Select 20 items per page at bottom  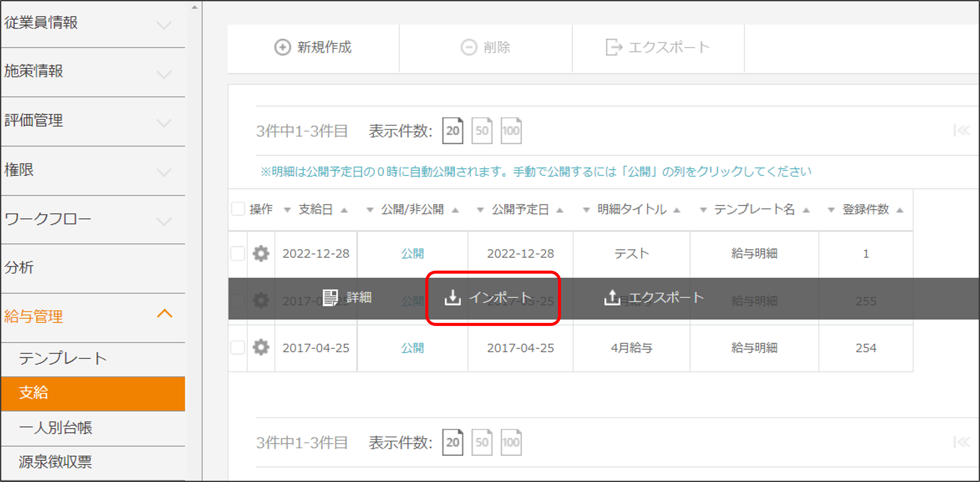[x=452, y=442]
